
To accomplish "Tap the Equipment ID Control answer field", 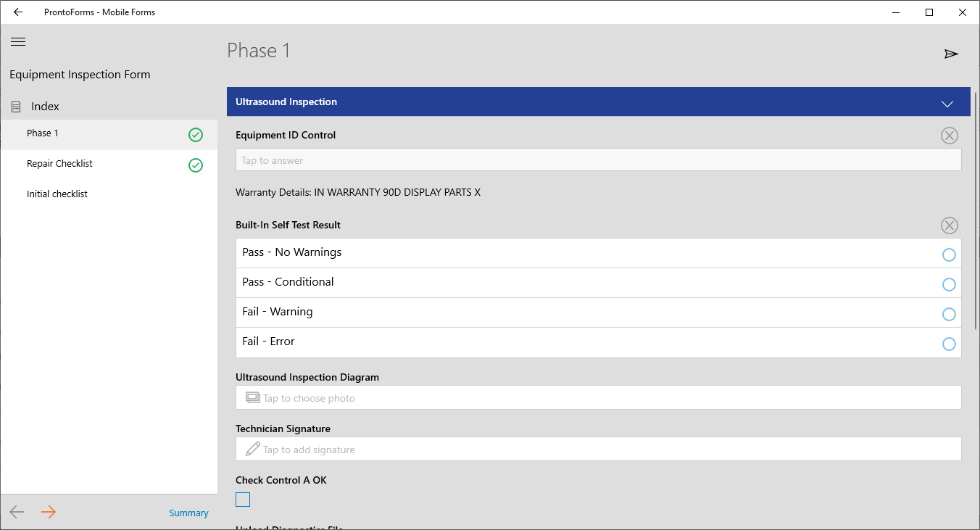I will point(598,160).
